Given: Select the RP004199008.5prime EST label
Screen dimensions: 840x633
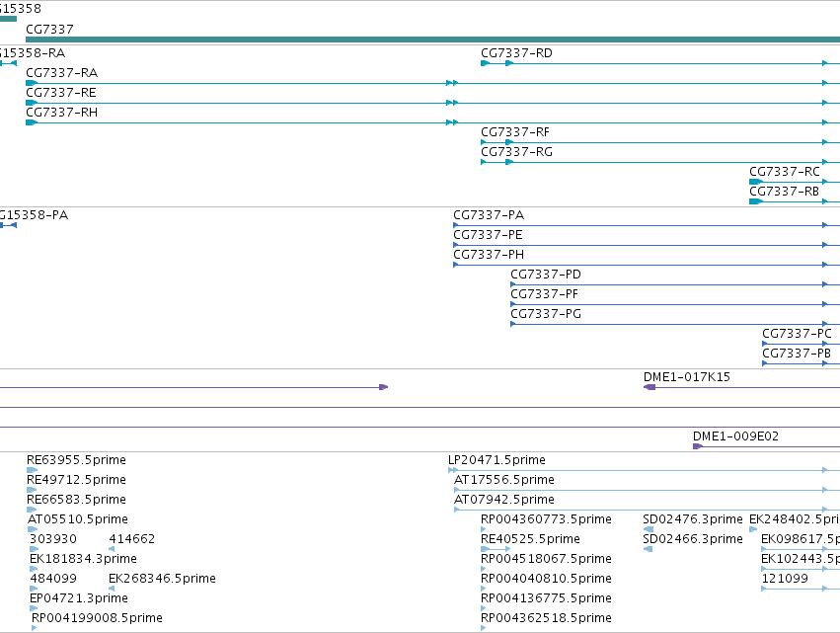Looking at the screenshot, I should 97,618.
